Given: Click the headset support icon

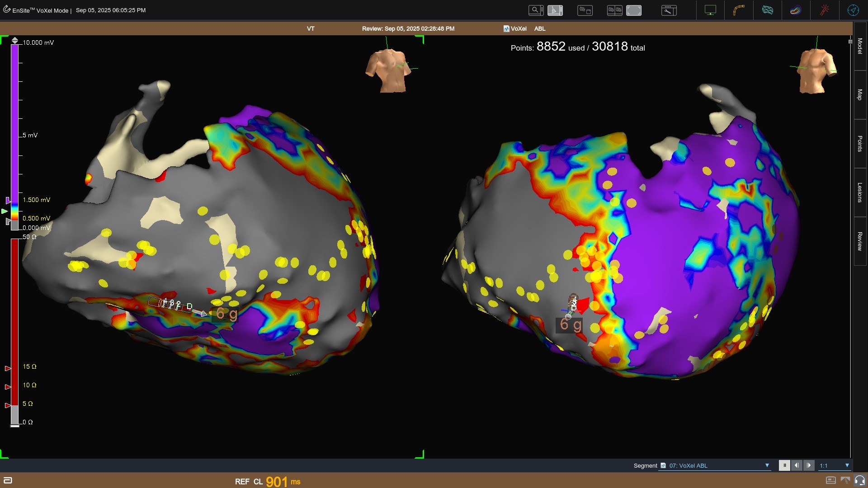Looking at the screenshot, I should 859,480.
